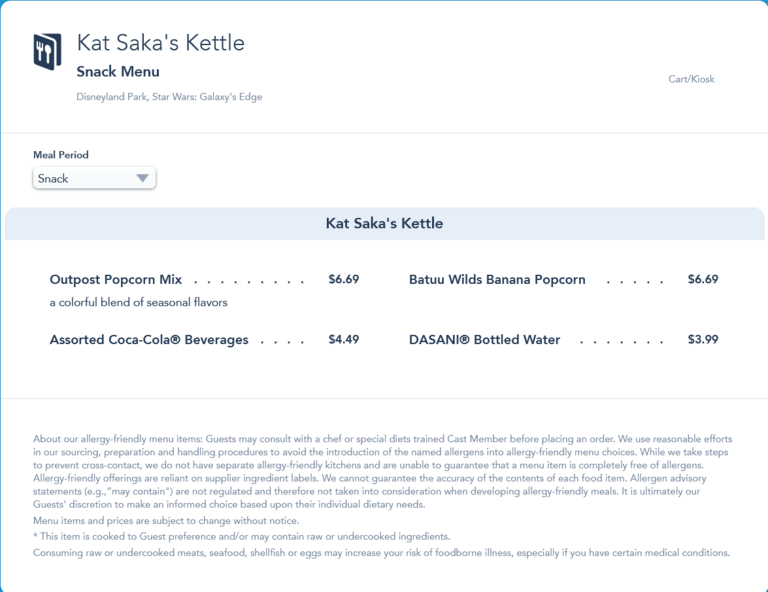Pick the DASANI Bottled Water item

pyautogui.click(x=484, y=340)
